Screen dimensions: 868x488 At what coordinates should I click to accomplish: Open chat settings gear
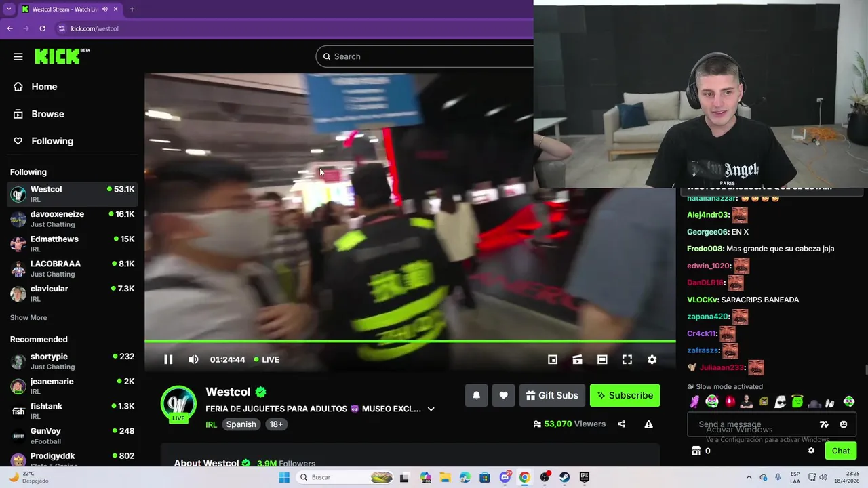[x=811, y=451]
